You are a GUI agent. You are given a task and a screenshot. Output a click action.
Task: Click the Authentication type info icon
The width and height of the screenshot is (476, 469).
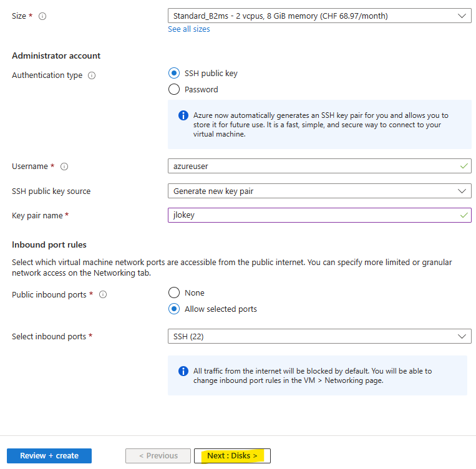(x=92, y=75)
